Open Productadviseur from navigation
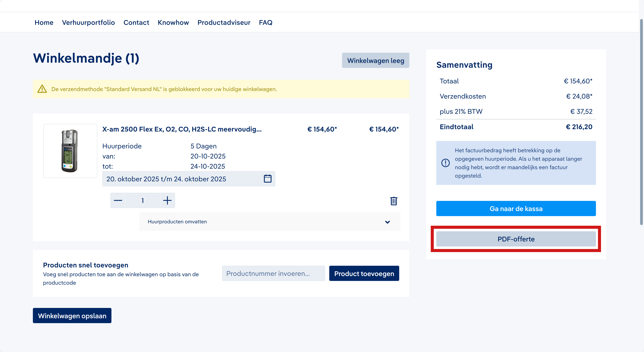 point(224,22)
